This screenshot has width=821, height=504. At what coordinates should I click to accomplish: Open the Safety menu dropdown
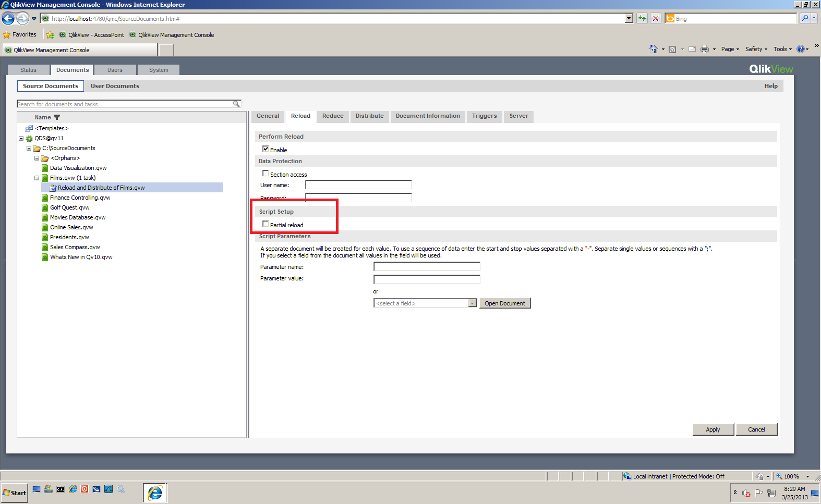pos(756,49)
